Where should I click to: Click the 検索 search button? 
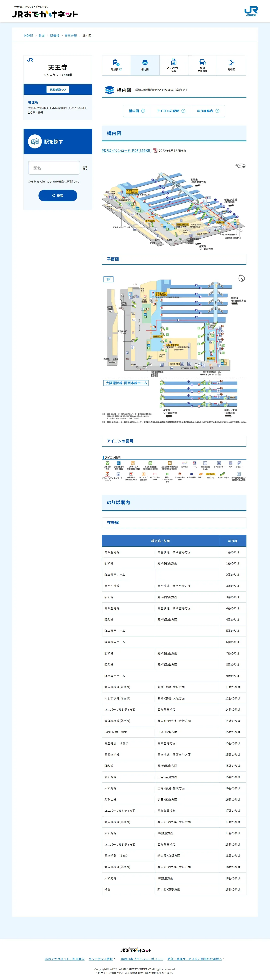(x=58, y=195)
